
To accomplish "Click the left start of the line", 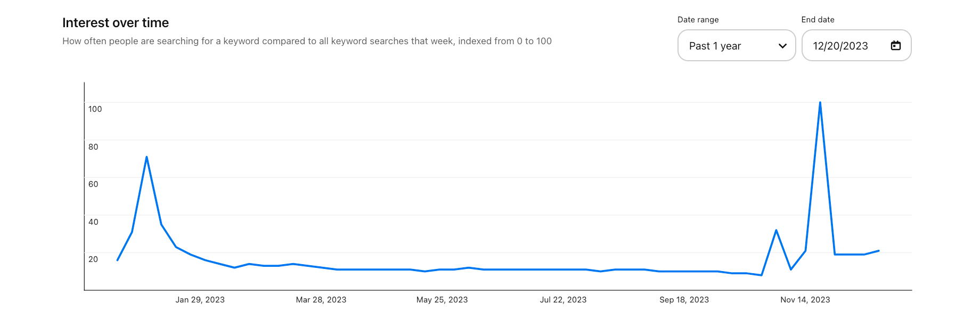I will 118,260.
